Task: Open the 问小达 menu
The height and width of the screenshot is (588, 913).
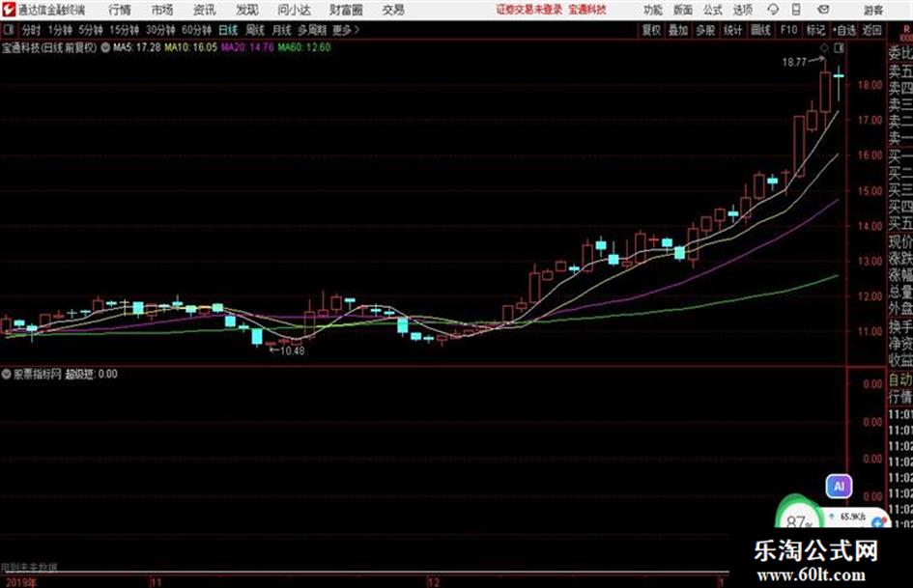Action: pos(294,10)
